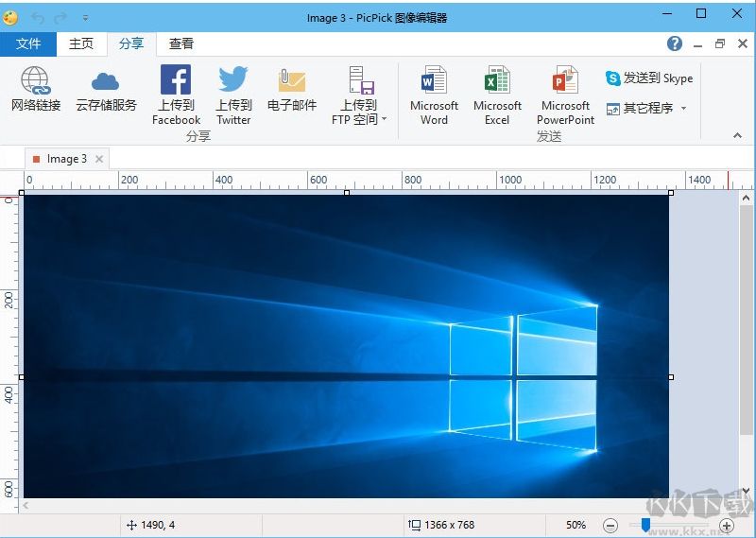Open Other Programs (其它程序) menu
Image resolution: width=756 pixels, height=538 pixels.
[x=646, y=108]
